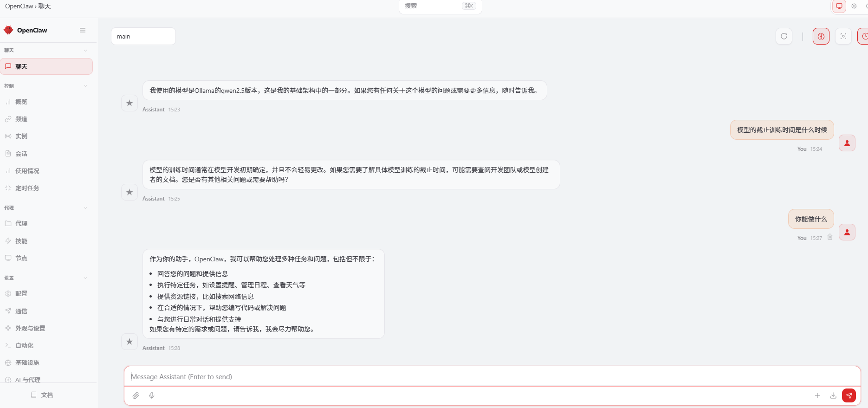Open 技能 skills in sidebar
Screen dimensions: 868x408
pos(46,241)
